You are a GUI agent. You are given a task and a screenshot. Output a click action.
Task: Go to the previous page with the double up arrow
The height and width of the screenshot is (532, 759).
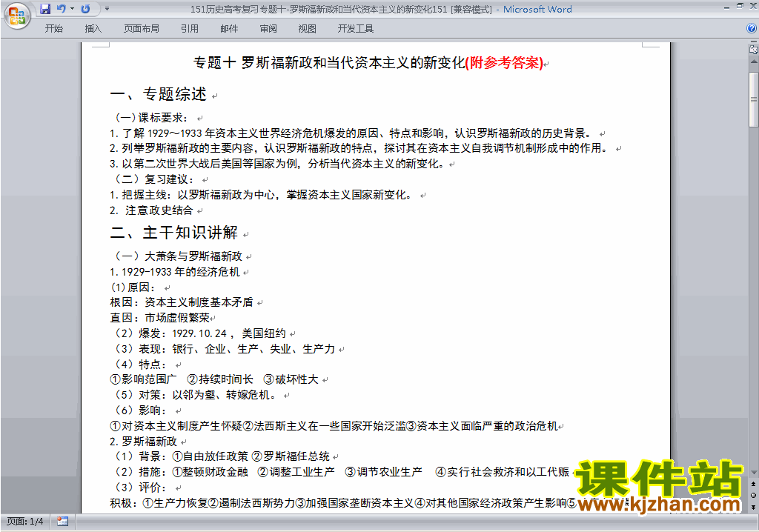point(754,484)
